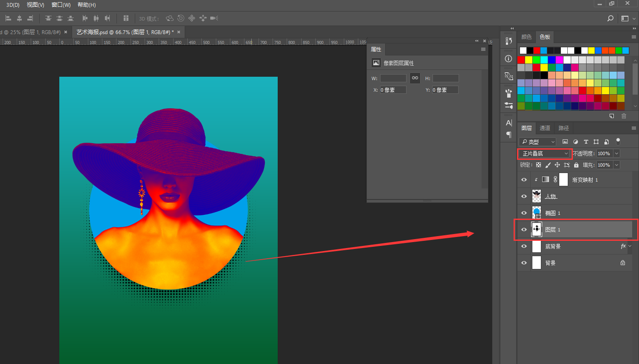Viewport: 639px width, 364px height.
Task: Switch to the 色板 tab
Action: point(545,37)
